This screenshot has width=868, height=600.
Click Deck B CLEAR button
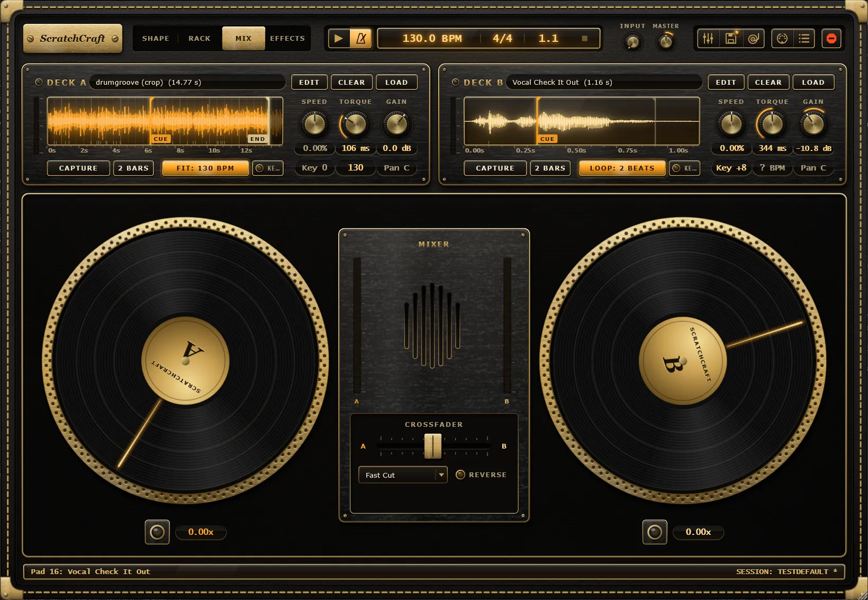point(768,83)
